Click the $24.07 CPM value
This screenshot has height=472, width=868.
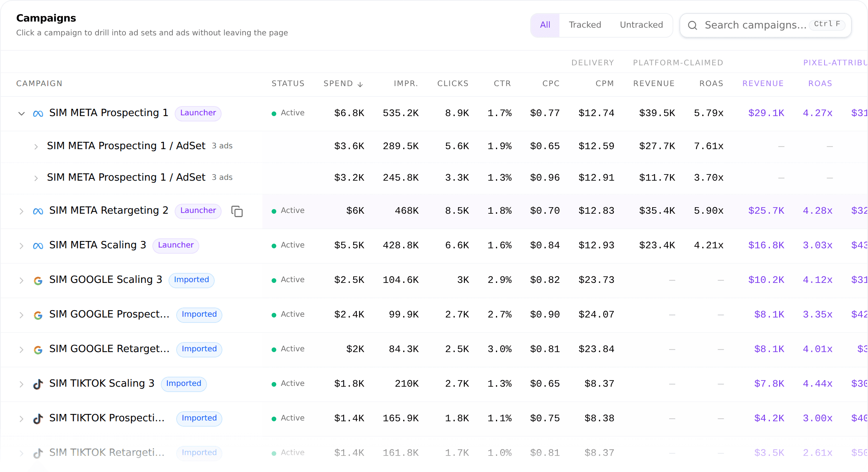(x=596, y=315)
